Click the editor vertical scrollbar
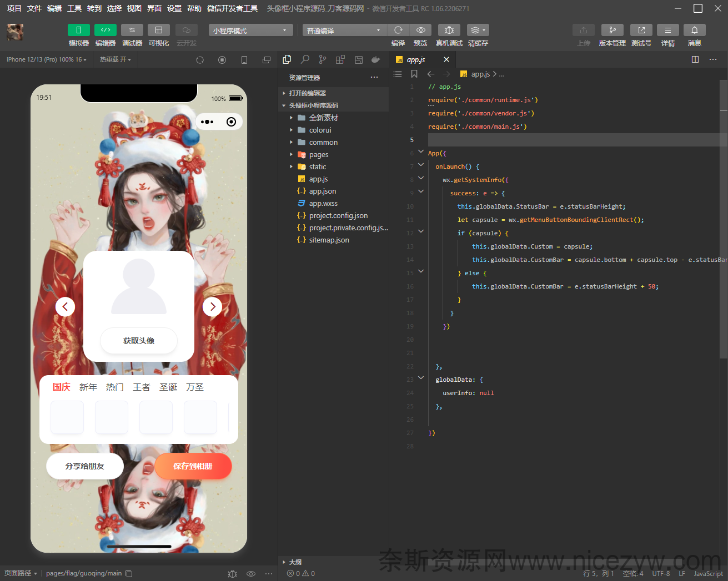728x581 pixels. (724, 219)
